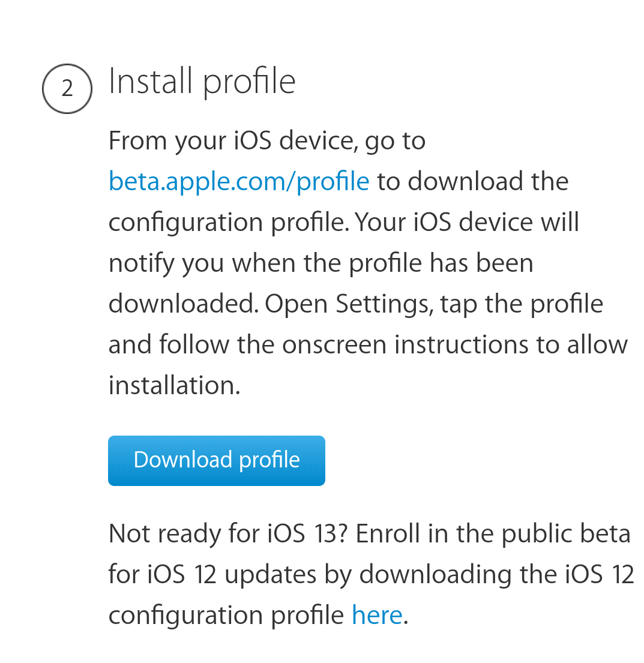Open the beta.apple.com/profile link
644x663 pixels.
click(x=239, y=182)
